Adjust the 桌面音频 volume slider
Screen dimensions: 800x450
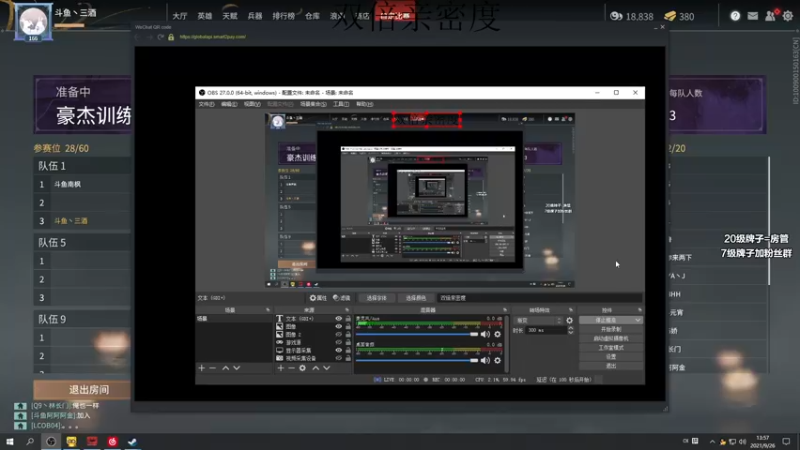(417, 360)
